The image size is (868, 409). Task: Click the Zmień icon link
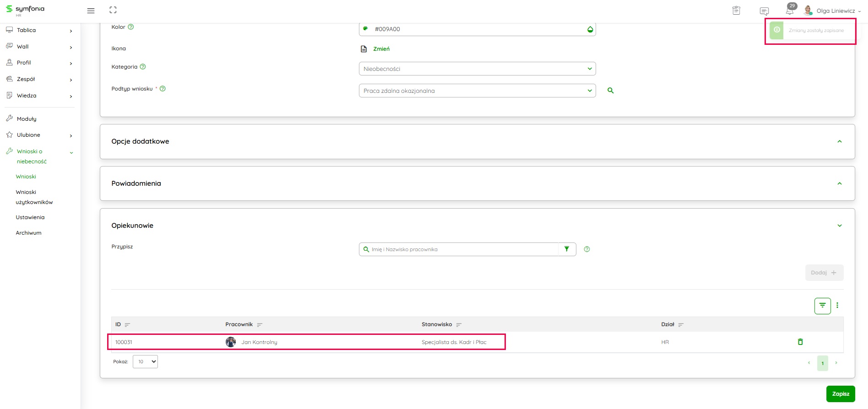click(381, 49)
